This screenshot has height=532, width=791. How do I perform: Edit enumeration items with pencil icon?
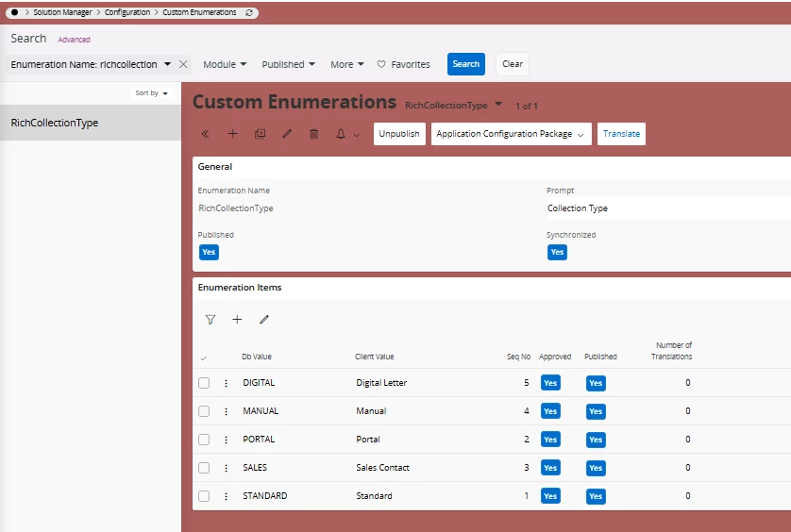264,319
